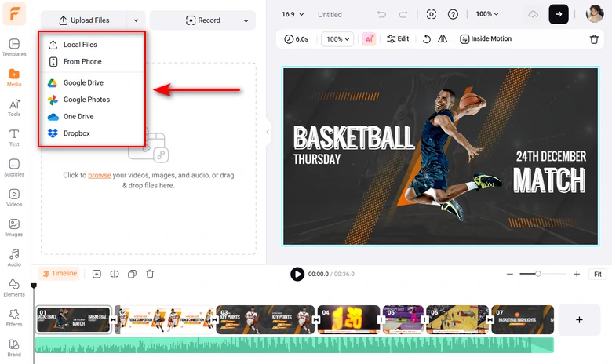This screenshot has width=612, height=364.
Task: Expand the Record dropdown arrow
Action: 246,20
